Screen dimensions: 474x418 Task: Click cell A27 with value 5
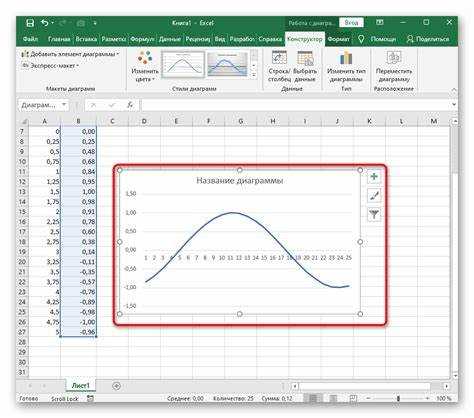tap(44, 332)
